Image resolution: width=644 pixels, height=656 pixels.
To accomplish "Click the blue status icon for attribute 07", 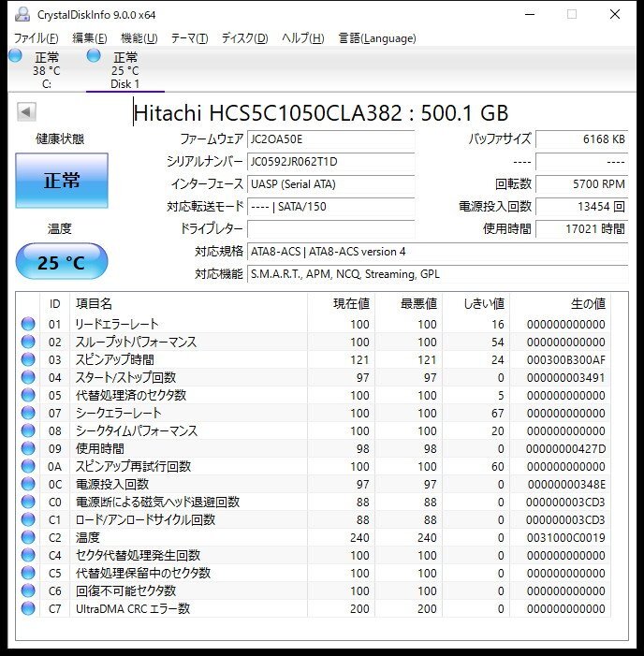I will (x=28, y=413).
